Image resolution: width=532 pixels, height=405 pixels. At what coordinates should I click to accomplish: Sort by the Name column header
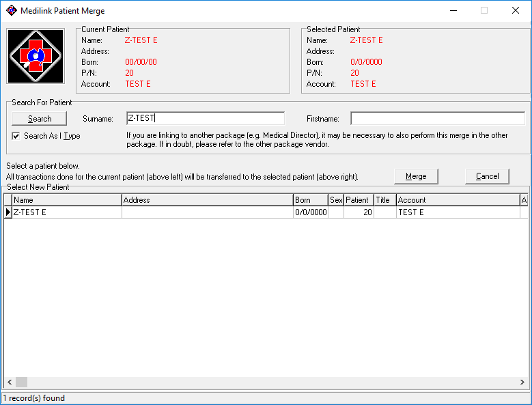tap(67, 200)
